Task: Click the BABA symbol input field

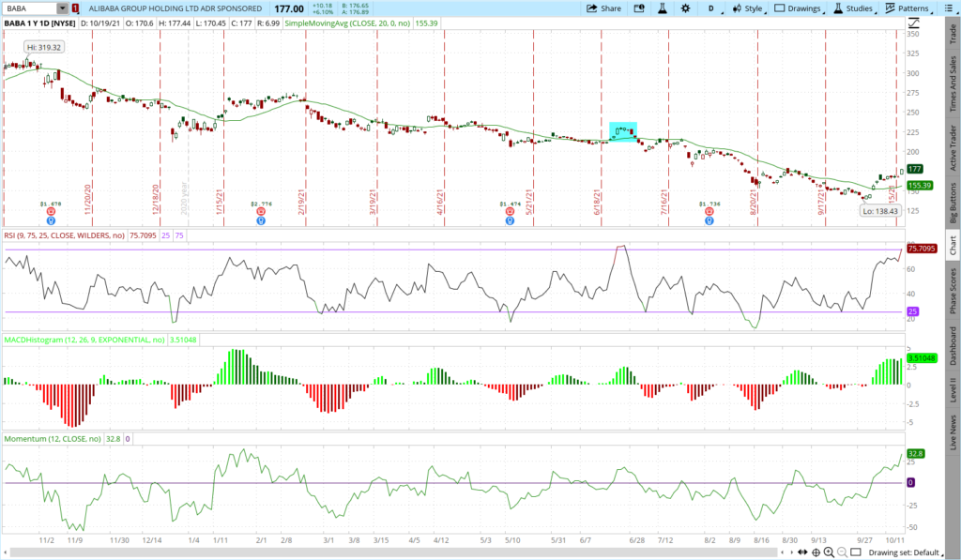Action: tap(29, 8)
